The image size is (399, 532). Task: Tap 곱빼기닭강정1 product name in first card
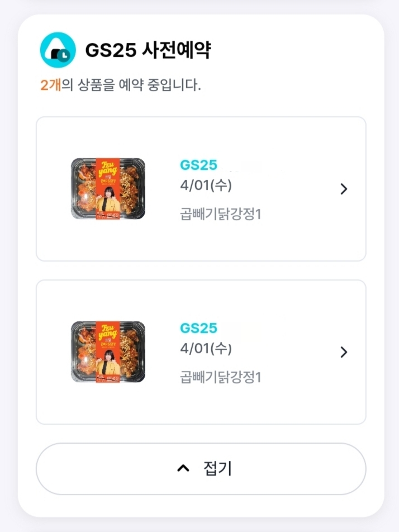pyautogui.click(x=221, y=214)
